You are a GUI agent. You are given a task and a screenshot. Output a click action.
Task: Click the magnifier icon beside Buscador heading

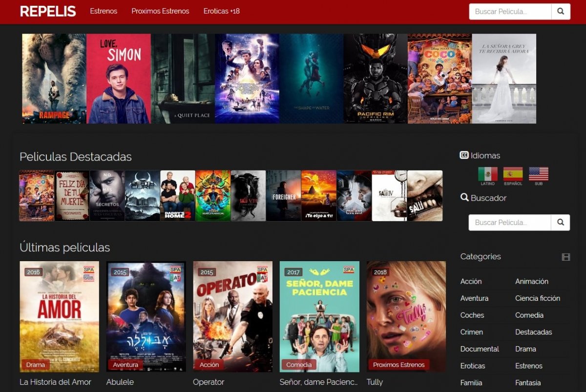tap(464, 198)
